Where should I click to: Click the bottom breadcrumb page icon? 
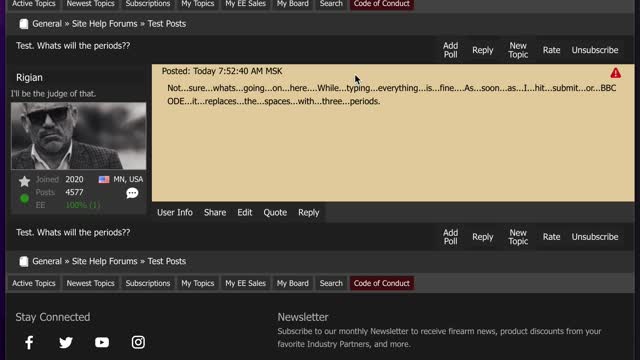[24, 262]
